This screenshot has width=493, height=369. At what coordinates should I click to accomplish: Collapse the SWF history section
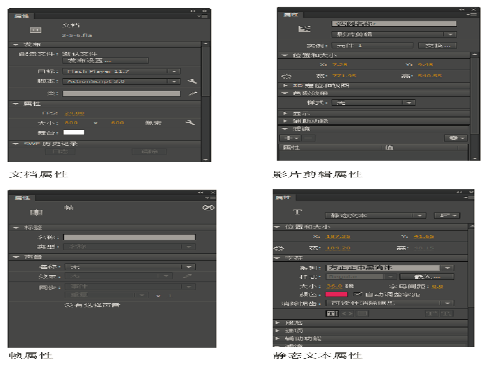pos(16,144)
